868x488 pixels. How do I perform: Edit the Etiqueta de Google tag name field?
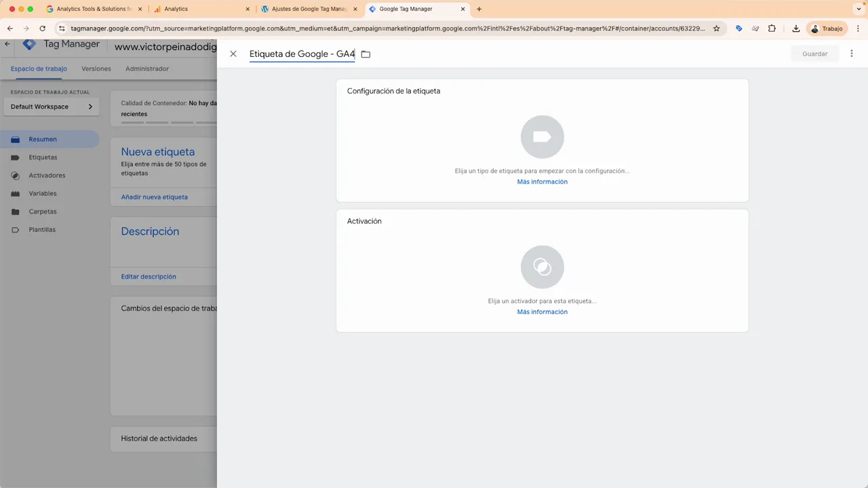[302, 54]
